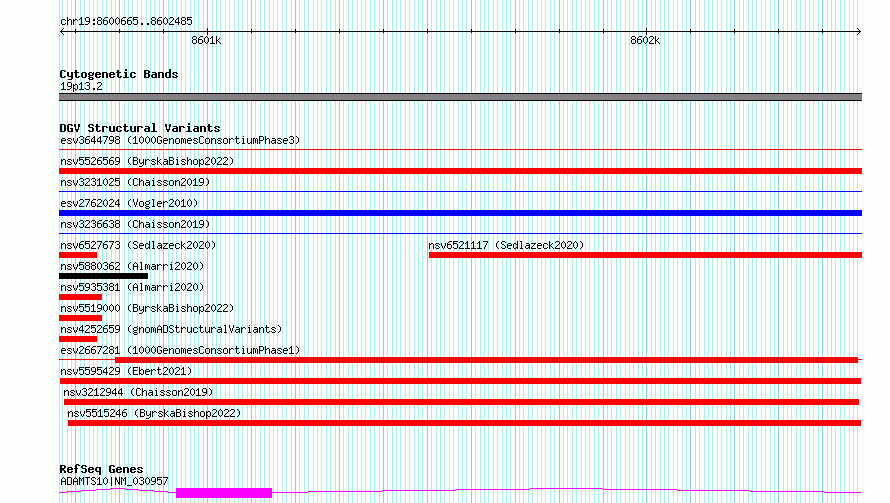This screenshot has width=890, height=503.
Task: Click the red bar under nsv5519000
Action: [x=81, y=318]
